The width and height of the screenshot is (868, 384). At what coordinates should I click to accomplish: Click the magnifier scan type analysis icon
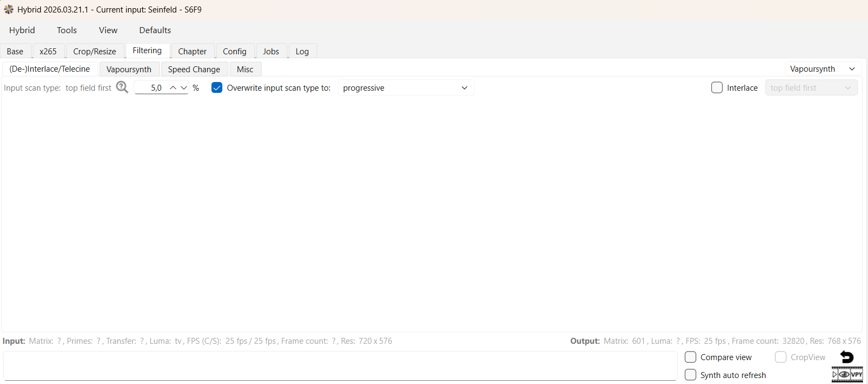[122, 87]
